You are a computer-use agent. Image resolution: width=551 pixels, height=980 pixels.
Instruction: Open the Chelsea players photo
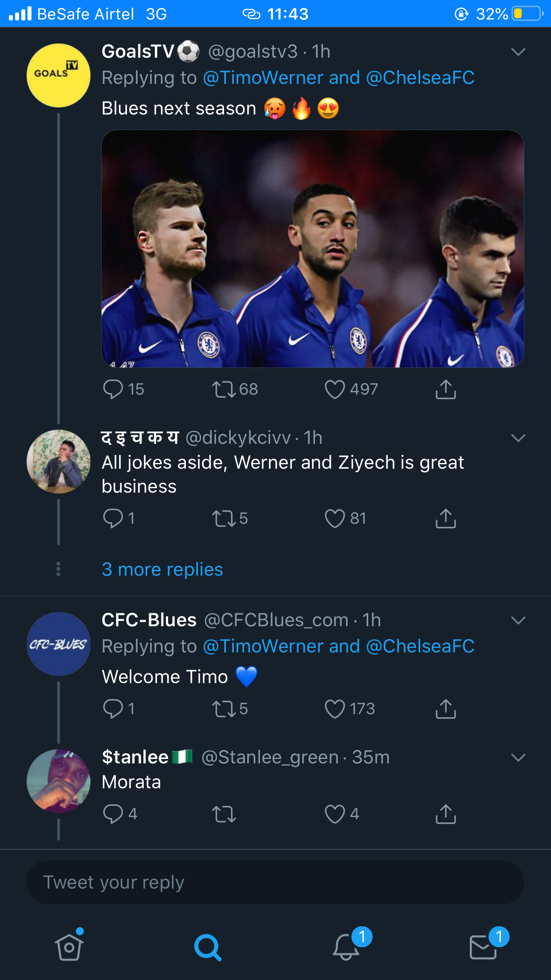(313, 249)
